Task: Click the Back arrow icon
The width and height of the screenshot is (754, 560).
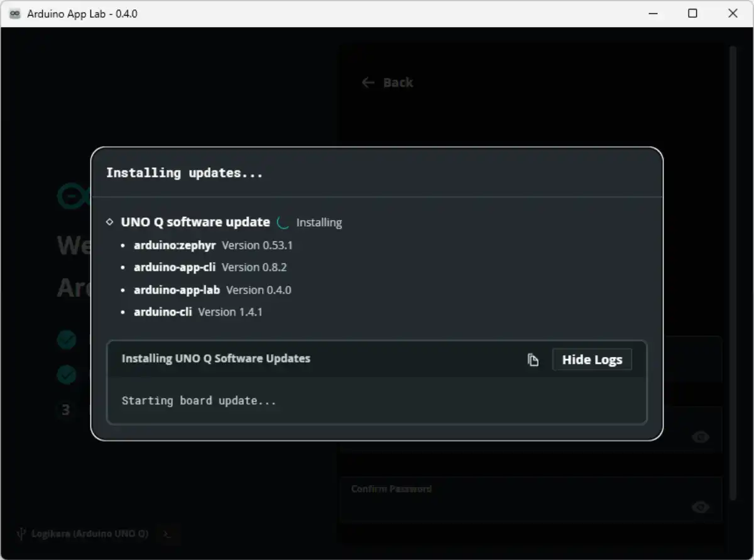Action: tap(368, 82)
